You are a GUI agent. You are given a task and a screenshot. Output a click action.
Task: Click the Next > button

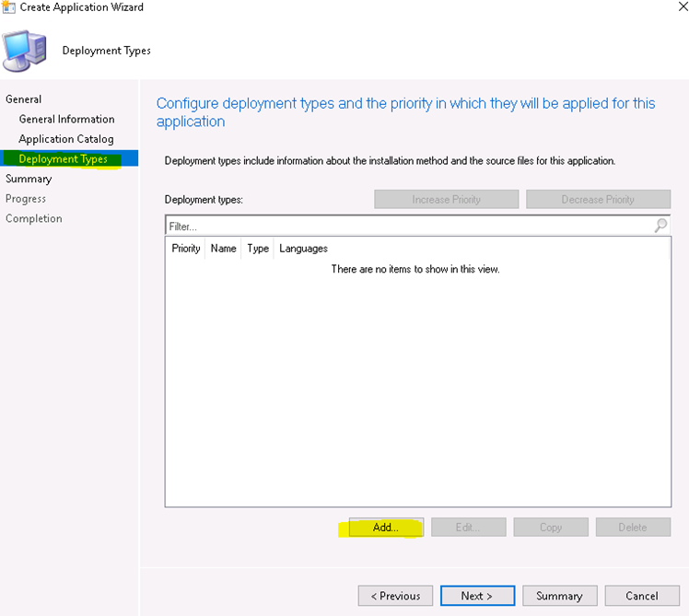(477, 596)
